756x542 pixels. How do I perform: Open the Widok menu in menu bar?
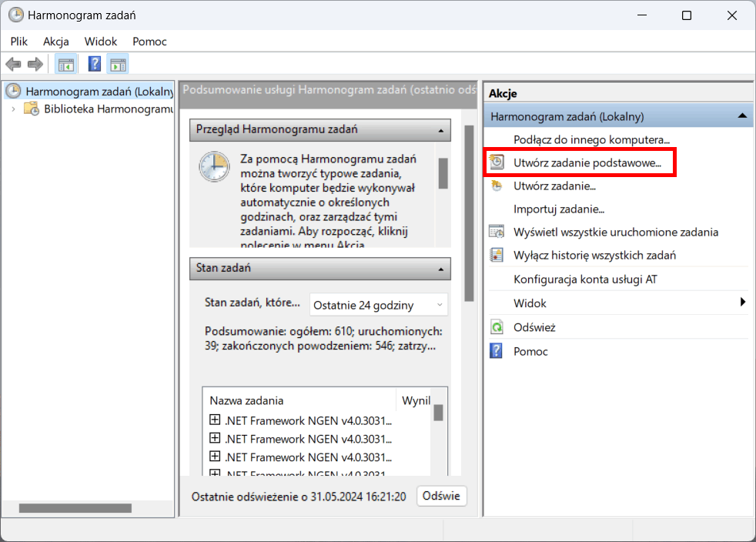point(101,42)
